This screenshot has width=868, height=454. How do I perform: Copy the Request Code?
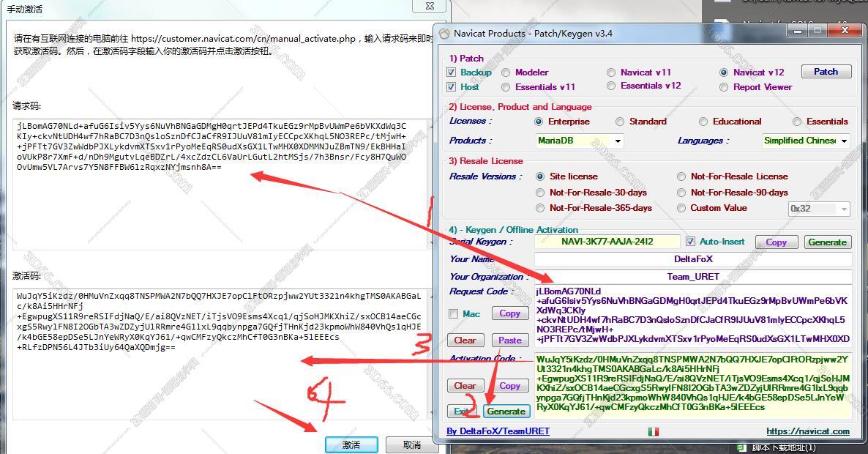(509, 313)
